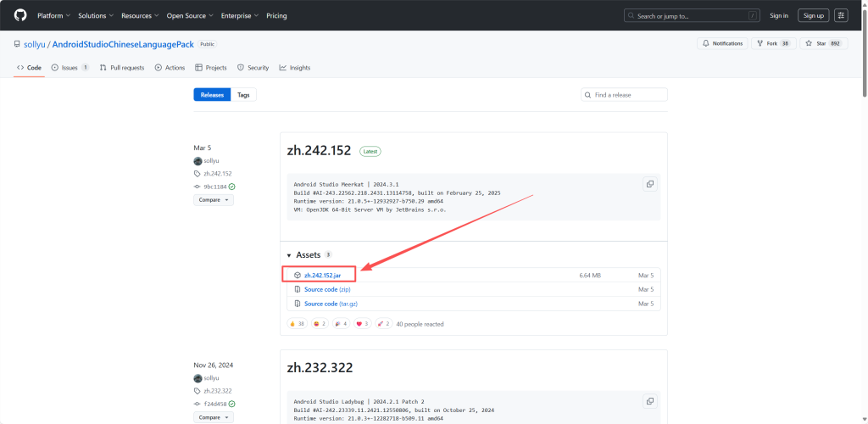Image resolution: width=868 pixels, height=424 pixels.
Task: Click verified check icon beside commit f24d458
Action: (x=232, y=404)
